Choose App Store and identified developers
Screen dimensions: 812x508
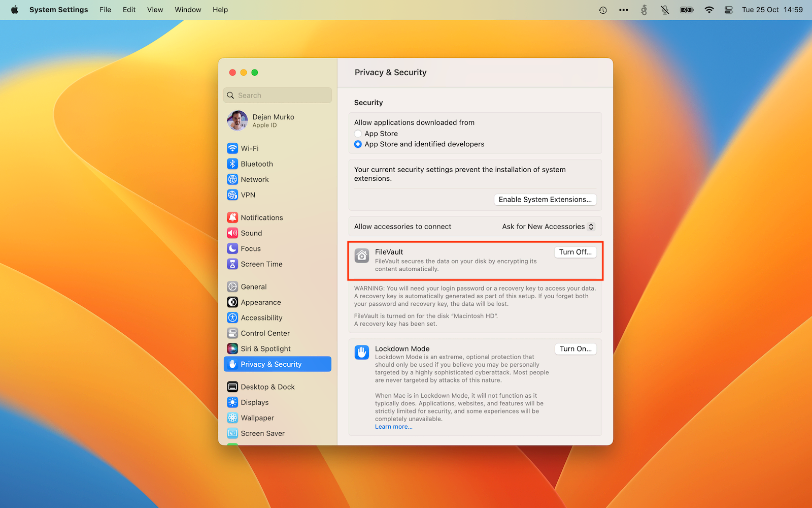[358, 144]
